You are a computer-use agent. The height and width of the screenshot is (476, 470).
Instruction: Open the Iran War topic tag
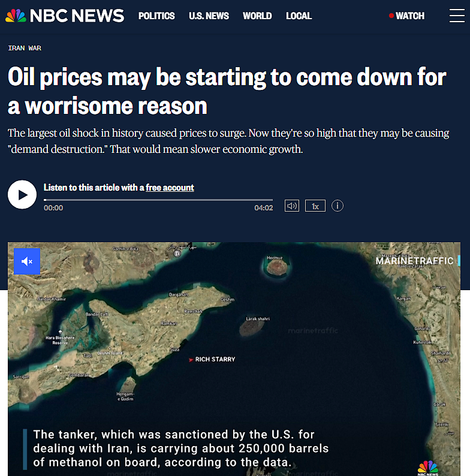click(25, 48)
